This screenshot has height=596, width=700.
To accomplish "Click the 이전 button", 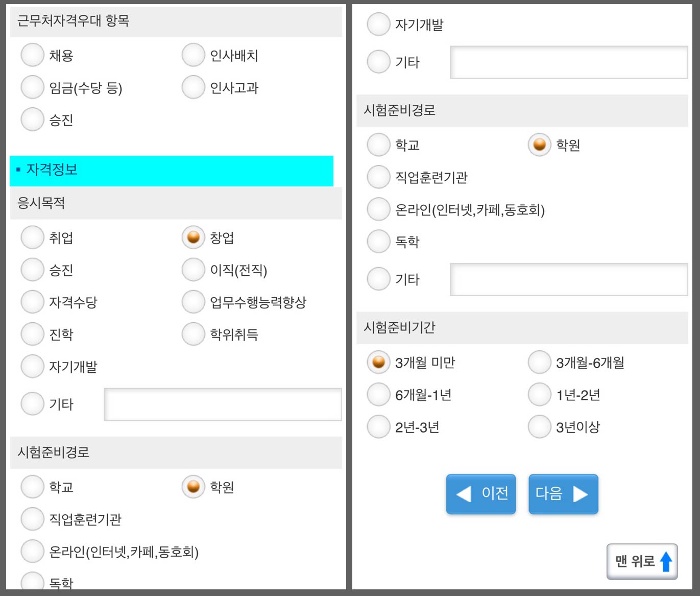I will coord(480,493).
